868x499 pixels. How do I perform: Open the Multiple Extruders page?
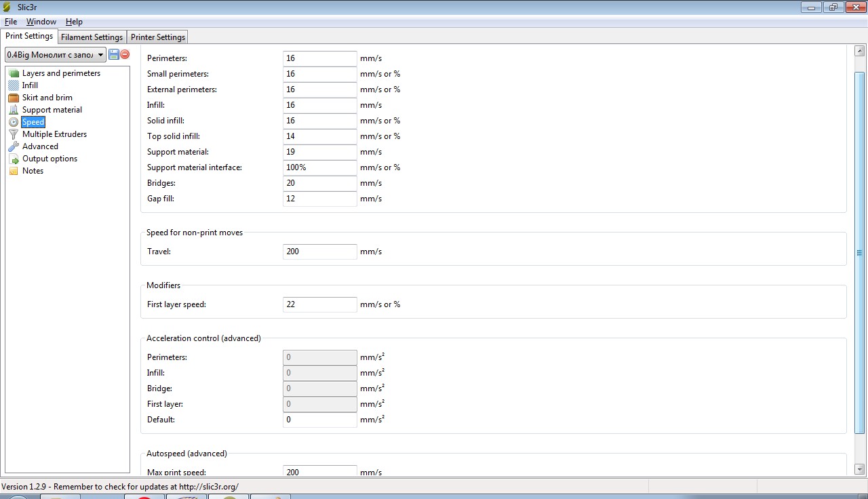(x=54, y=134)
